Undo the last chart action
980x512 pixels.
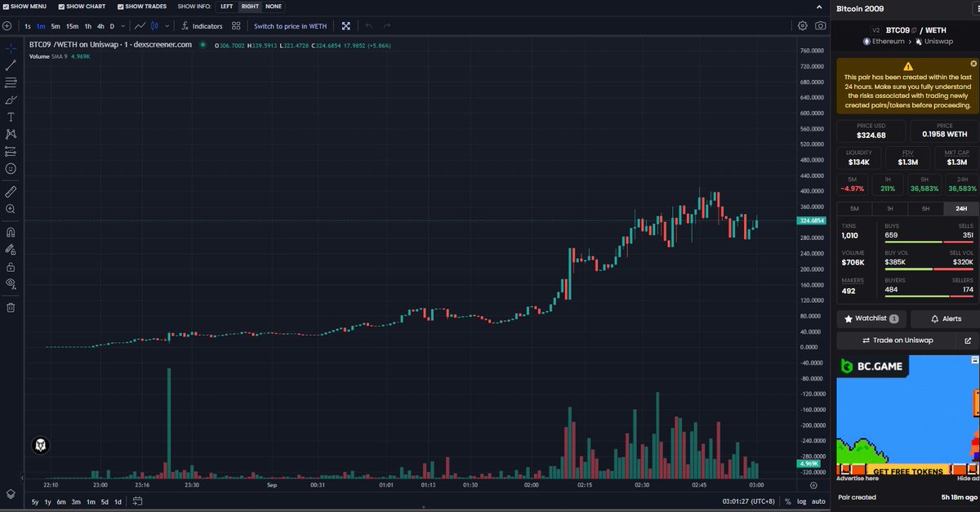pos(368,26)
